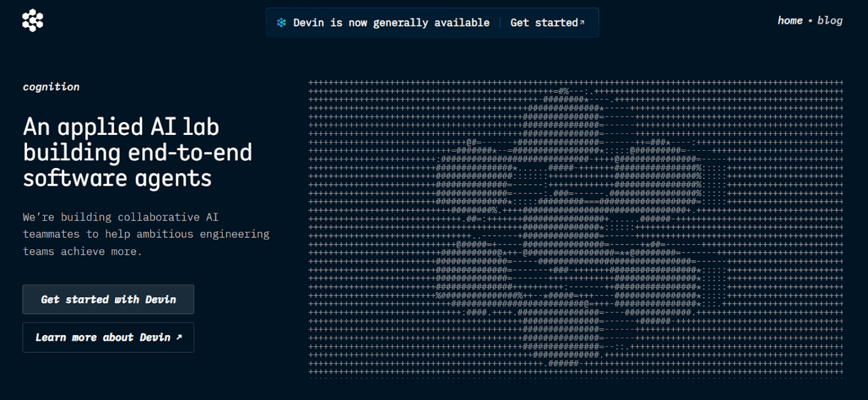Click the center hexagon of the ASCII art
The image size is (868, 400).
[564, 227]
